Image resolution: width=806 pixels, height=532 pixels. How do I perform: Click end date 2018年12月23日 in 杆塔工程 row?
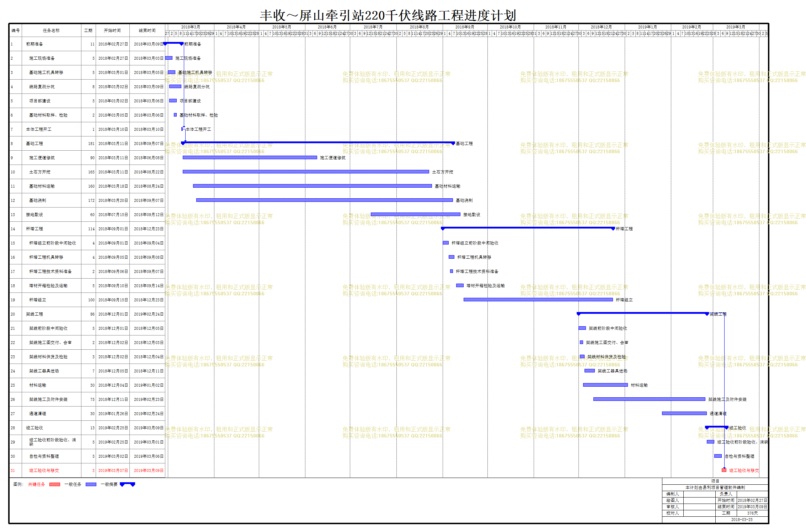[149, 229]
